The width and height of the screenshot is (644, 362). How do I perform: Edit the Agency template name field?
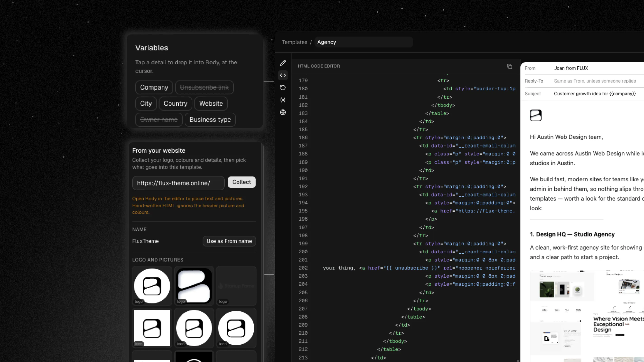point(364,42)
